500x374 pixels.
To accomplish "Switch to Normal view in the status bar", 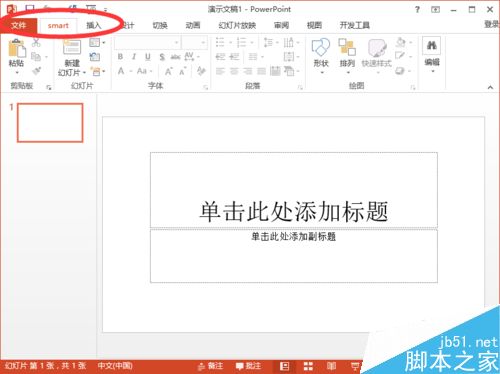I will click(x=284, y=366).
